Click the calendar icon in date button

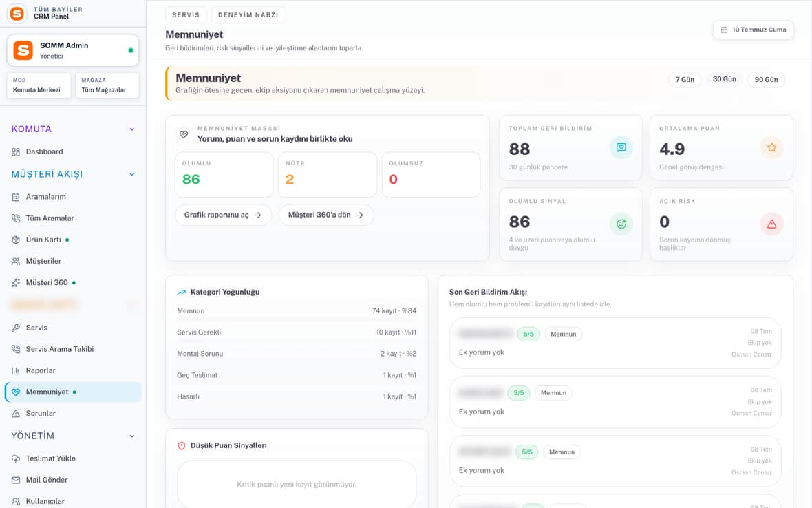tap(724, 30)
